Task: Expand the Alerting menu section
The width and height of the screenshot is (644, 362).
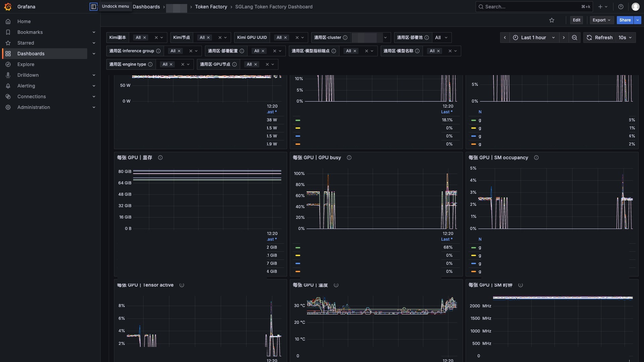Action: point(94,86)
